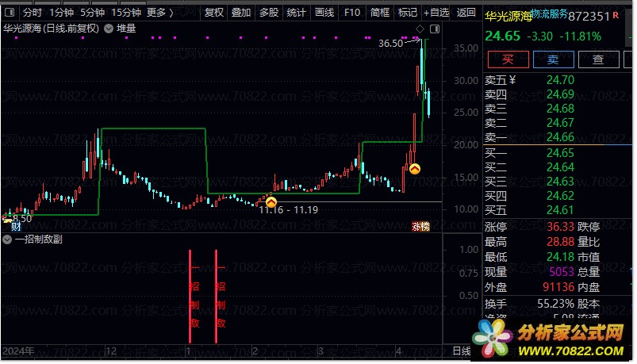The image size is (637, 364).
Task: Click the up-arrow signal marker near April
Action: click(414, 169)
